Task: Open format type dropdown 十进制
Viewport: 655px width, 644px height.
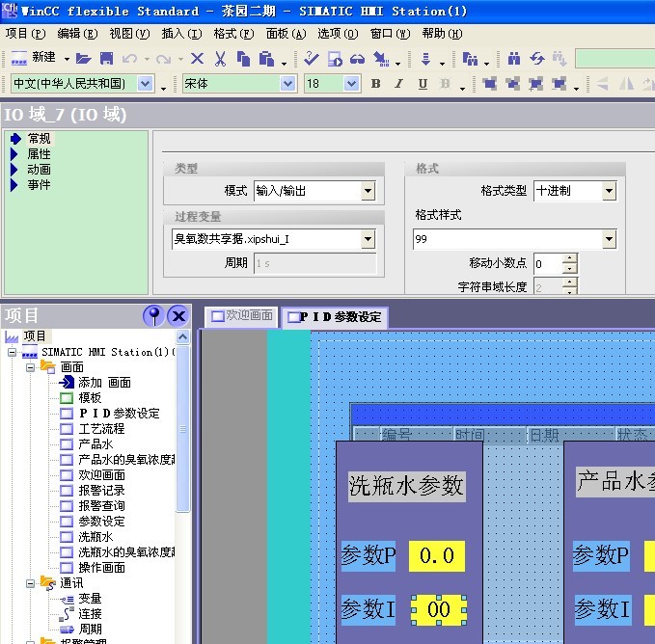Action: click(609, 191)
